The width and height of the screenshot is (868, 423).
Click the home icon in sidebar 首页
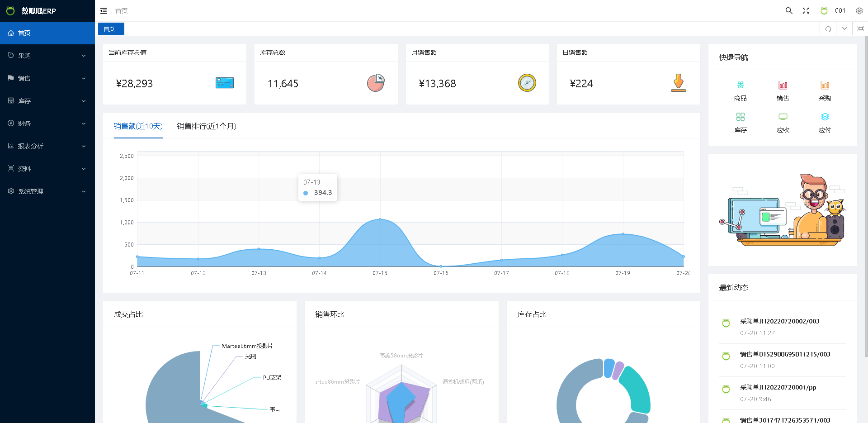(x=11, y=33)
